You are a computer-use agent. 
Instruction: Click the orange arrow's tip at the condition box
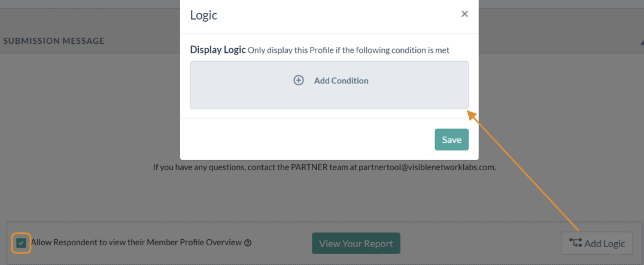470,111
